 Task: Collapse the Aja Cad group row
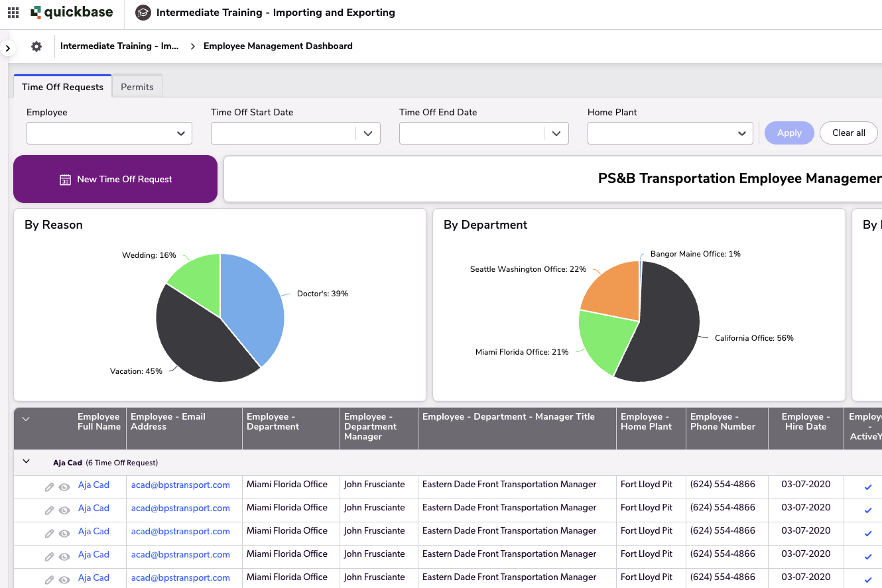point(27,462)
